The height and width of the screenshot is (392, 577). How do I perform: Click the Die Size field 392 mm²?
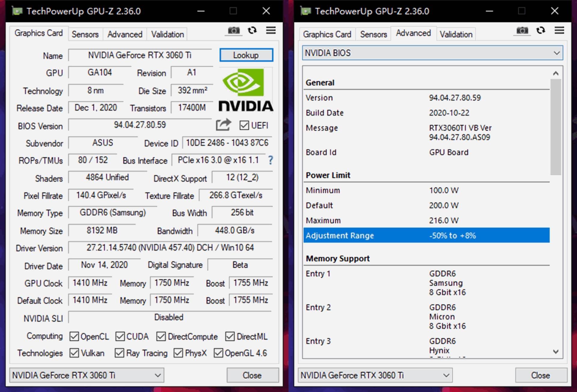coord(192,90)
